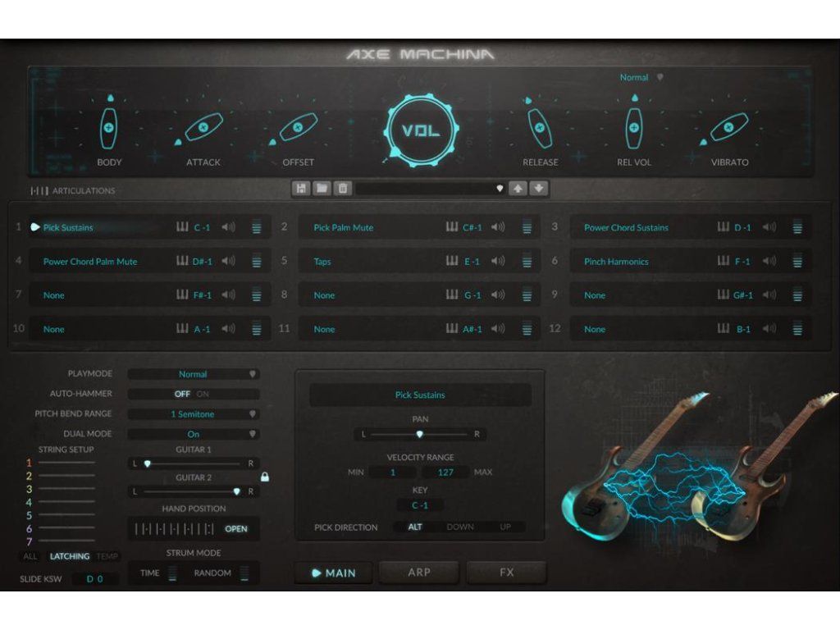Open the menu icon for Pinch Harmonics slot

797,262
